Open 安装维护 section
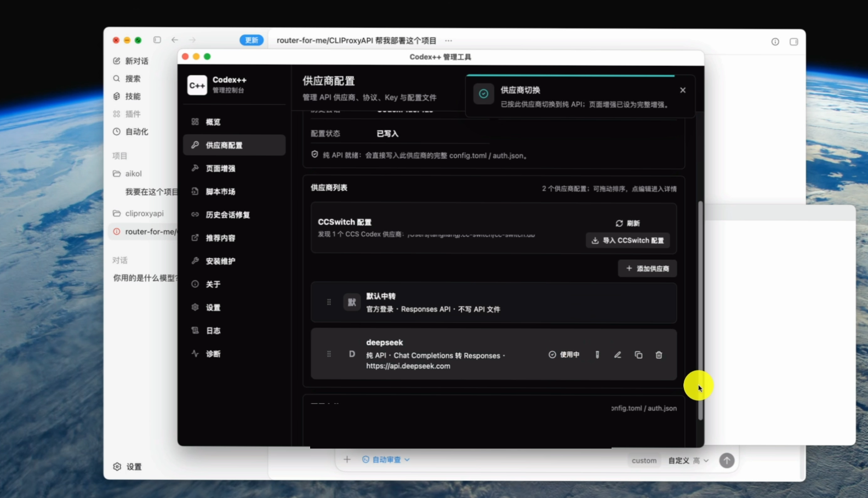This screenshot has width=868, height=498. click(234, 261)
